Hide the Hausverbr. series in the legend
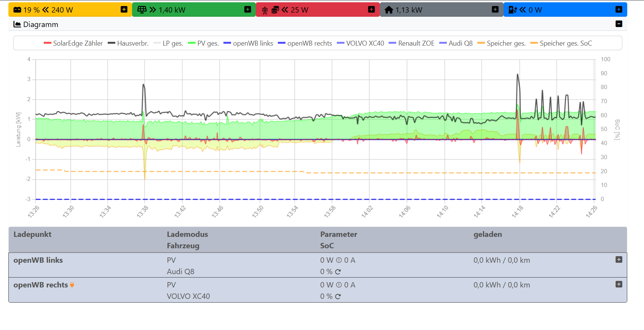Image resolution: width=644 pixels, height=330 pixels. tap(128, 43)
